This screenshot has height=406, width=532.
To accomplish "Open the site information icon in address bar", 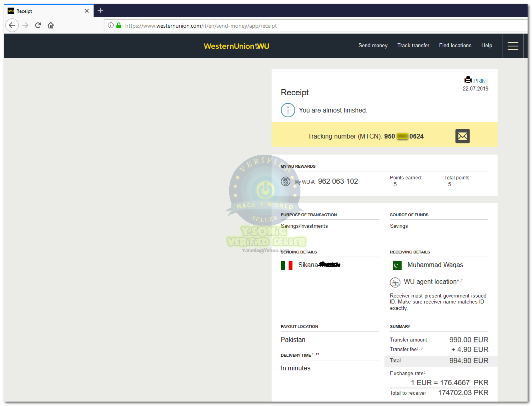I will (111, 25).
